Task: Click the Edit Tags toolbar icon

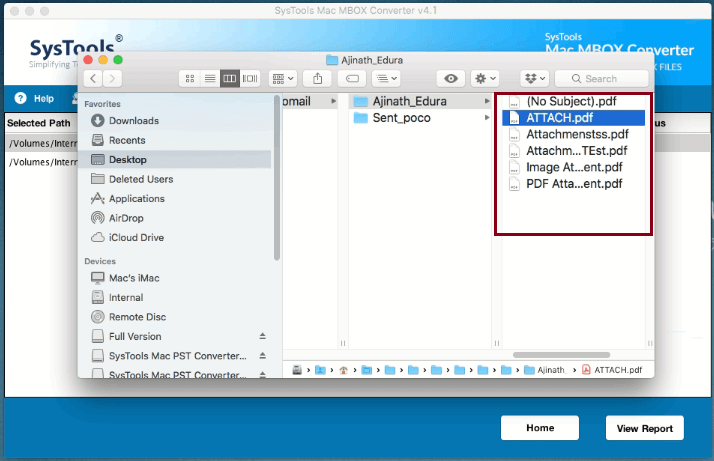Action: 352,79
